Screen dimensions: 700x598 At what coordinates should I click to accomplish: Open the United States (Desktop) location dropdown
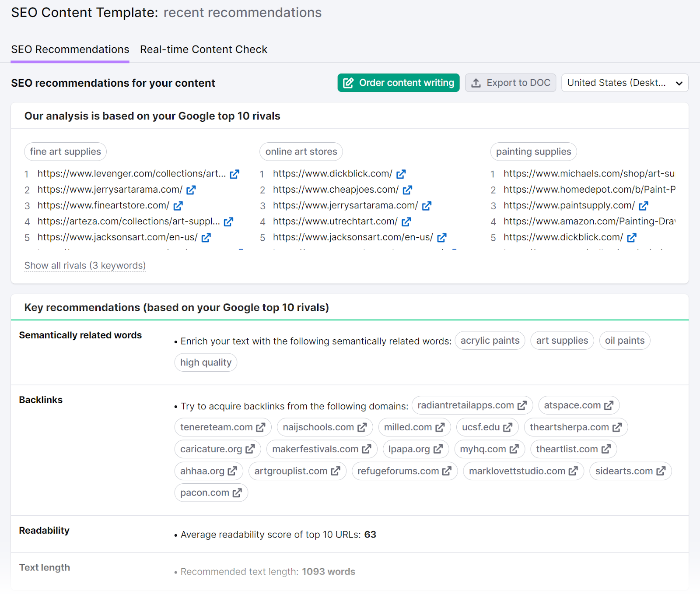(x=625, y=83)
